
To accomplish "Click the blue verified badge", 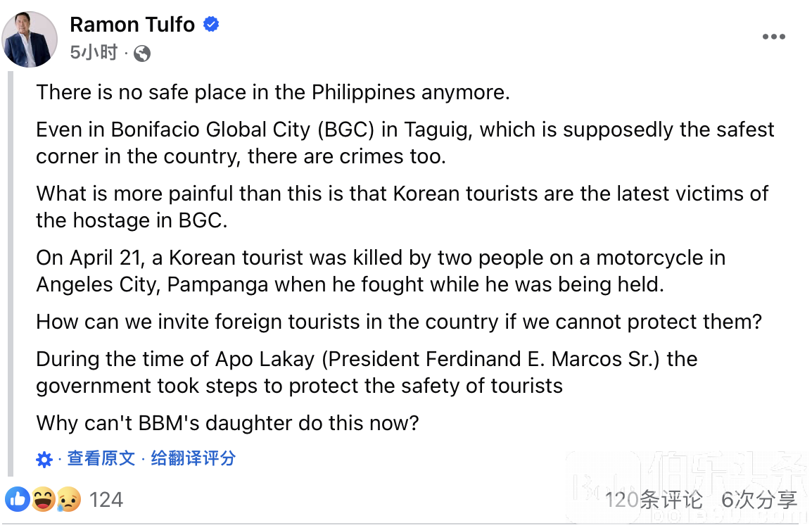I will tap(211, 25).
